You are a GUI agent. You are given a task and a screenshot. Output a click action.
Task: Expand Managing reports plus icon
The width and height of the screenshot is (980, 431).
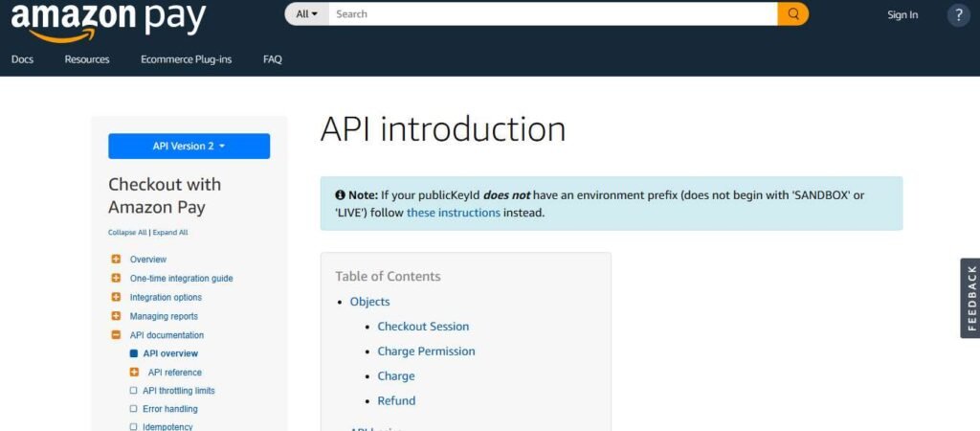point(116,316)
